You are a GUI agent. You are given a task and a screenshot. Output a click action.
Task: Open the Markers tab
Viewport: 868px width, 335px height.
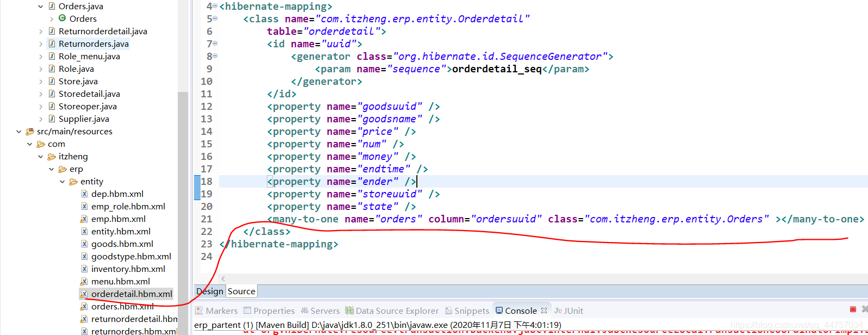click(216, 311)
